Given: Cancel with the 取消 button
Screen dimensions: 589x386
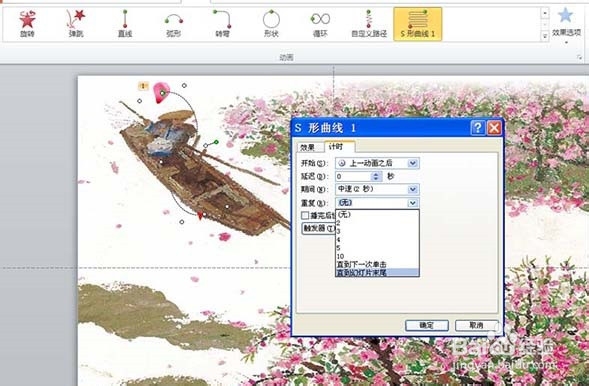Looking at the screenshot, I should click(x=476, y=325).
